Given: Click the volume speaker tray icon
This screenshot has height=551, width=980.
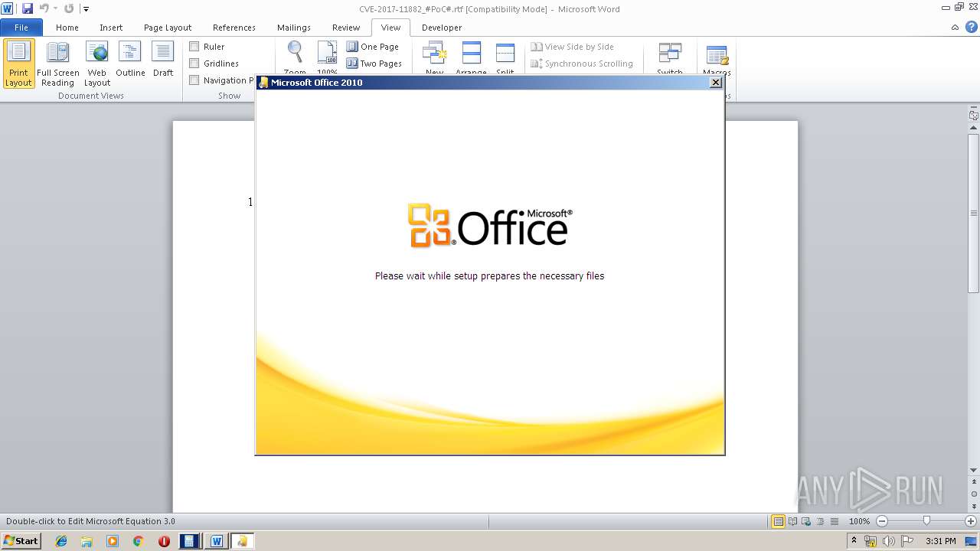Looking at the screenshot, I should (888, 541).
